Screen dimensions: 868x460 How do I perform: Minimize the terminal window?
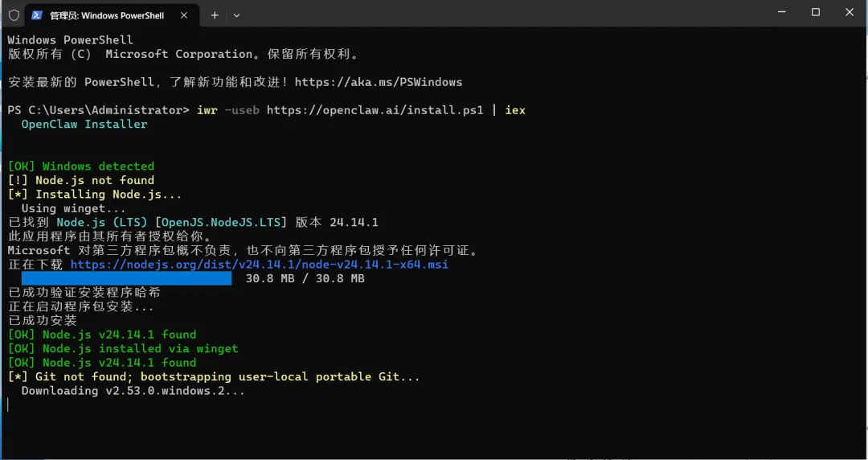782,12
